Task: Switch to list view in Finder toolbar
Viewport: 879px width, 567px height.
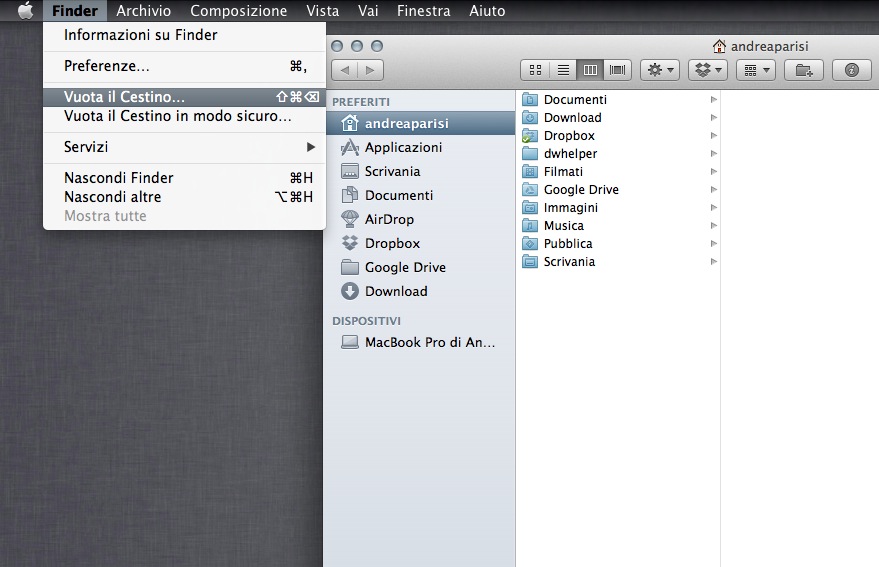Action: tap(563, 70)
